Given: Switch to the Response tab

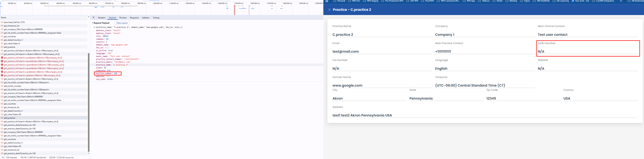Looking at the screenshot, I should 134,18.
